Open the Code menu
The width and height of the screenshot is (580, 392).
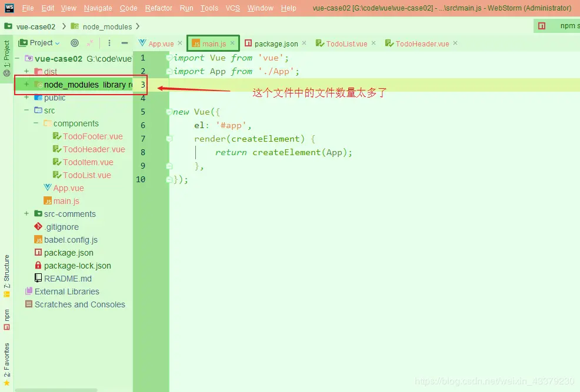128,8
